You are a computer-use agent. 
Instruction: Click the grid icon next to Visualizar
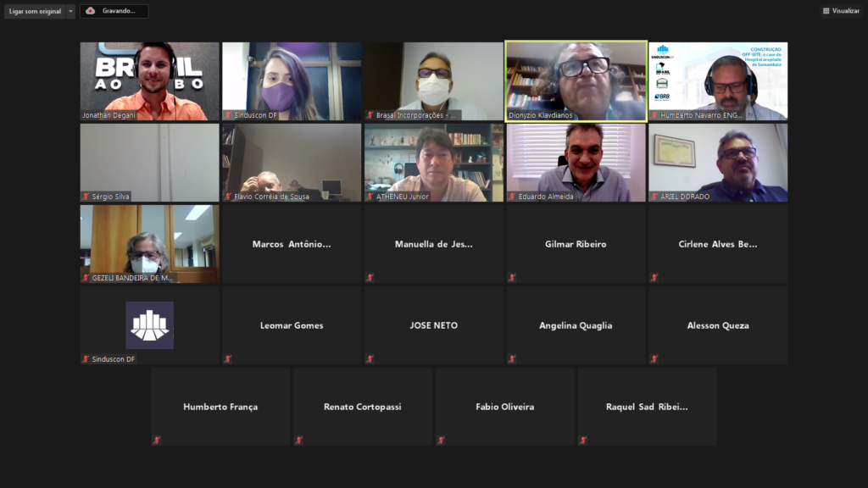(826, 11)
